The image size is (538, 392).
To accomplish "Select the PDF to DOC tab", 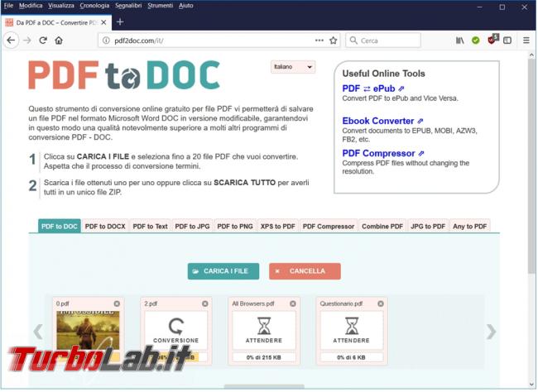I will point(60,227).
